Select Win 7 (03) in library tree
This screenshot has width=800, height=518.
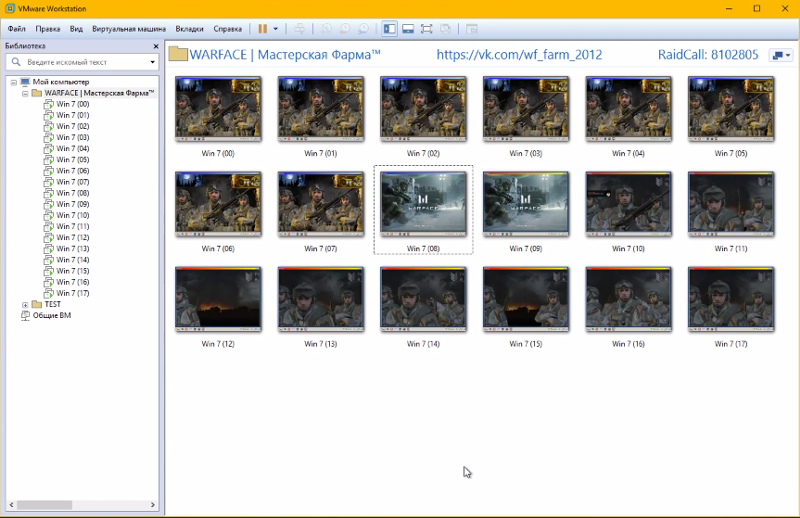coord(72,137)
